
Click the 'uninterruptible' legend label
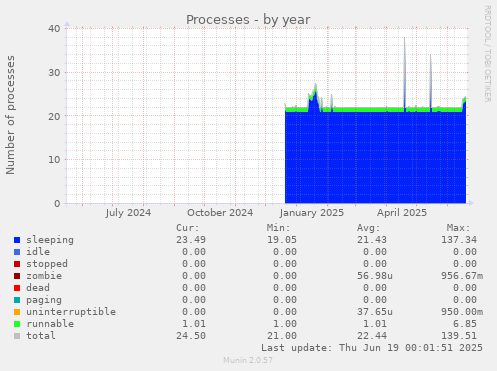pos(71,312)
